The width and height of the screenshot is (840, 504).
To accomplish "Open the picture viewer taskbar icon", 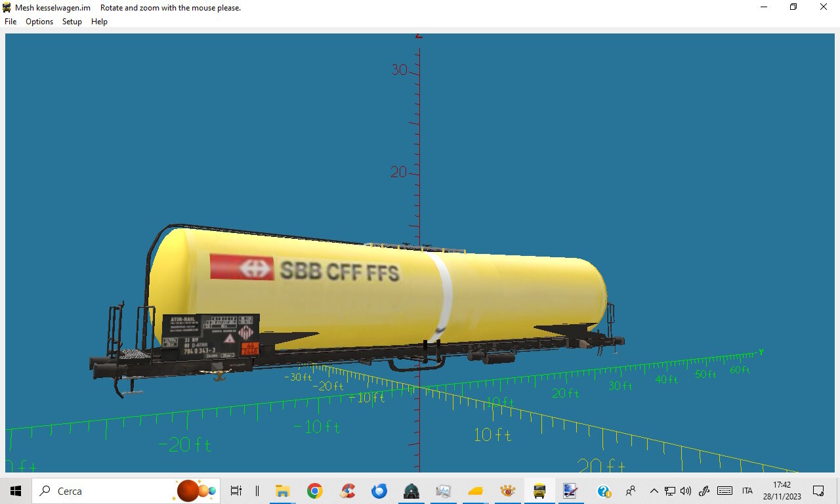I will pyautogui.click(x=444, y=491).
